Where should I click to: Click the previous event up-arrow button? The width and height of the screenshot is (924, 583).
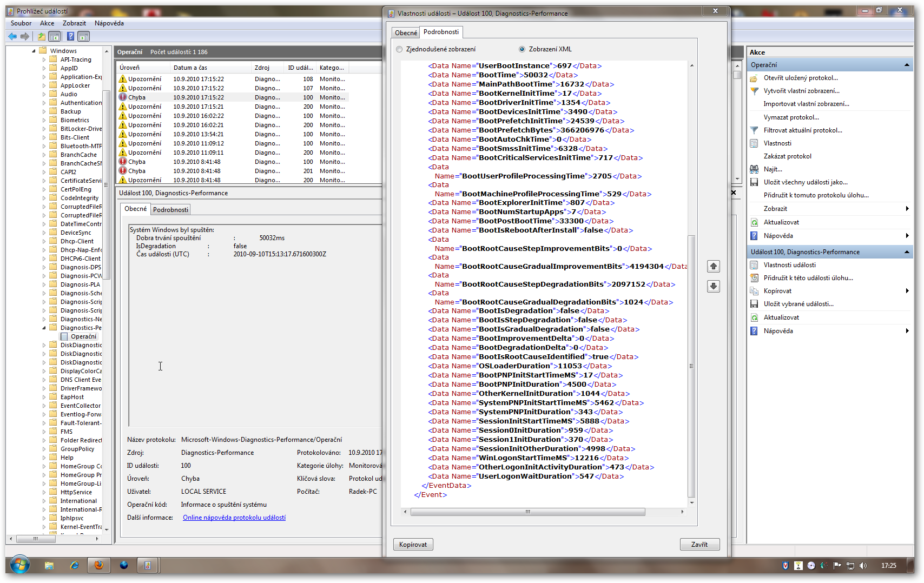(714, 266)
